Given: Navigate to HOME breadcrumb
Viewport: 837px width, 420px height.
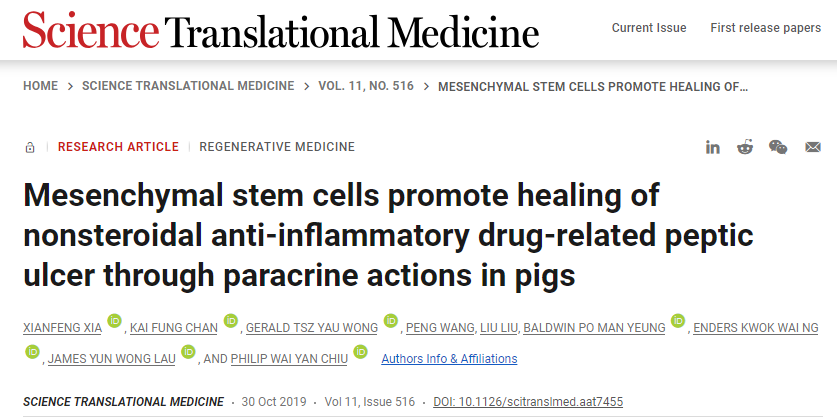Looking at the screenshot, I should [x=40, y=86].
